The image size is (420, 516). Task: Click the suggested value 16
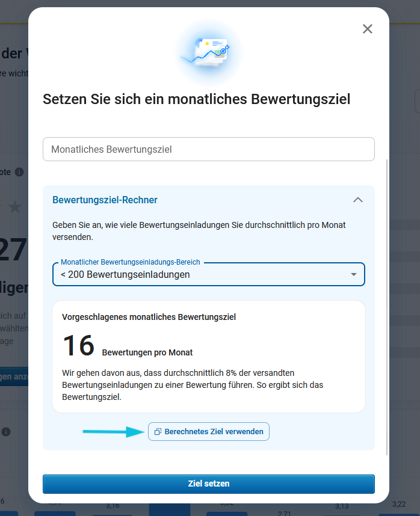tap(79, 345)
